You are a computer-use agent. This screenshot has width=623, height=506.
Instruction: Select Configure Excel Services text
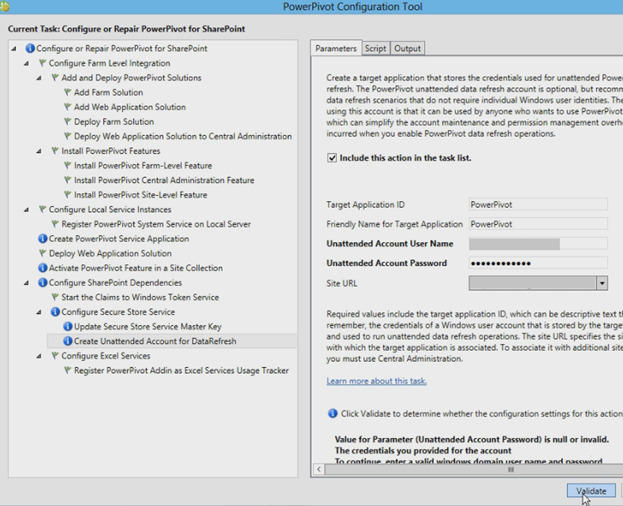(x=106, y=356)
